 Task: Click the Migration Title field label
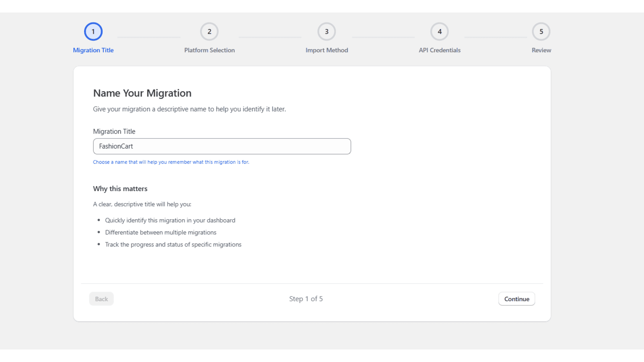pos(114,132)
